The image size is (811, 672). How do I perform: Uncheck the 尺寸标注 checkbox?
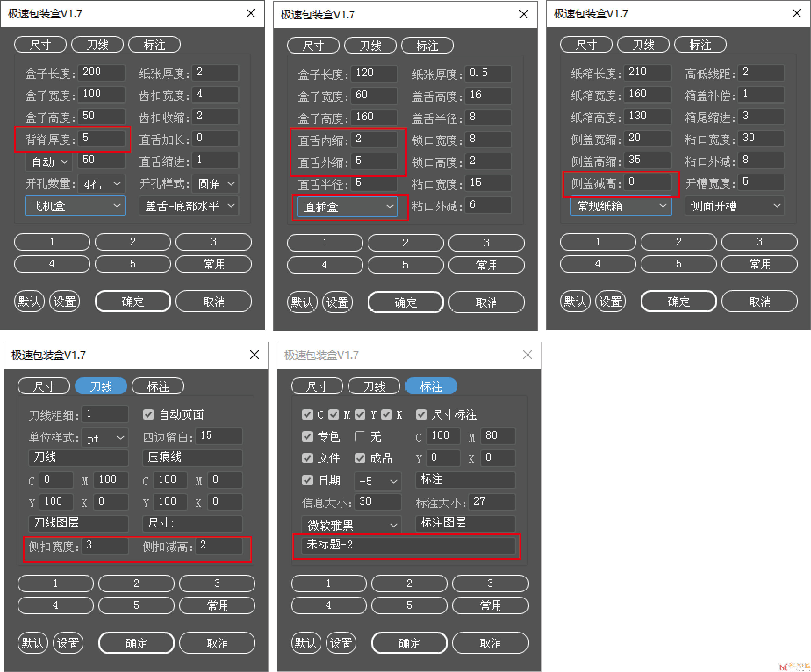tap(421, 414)
